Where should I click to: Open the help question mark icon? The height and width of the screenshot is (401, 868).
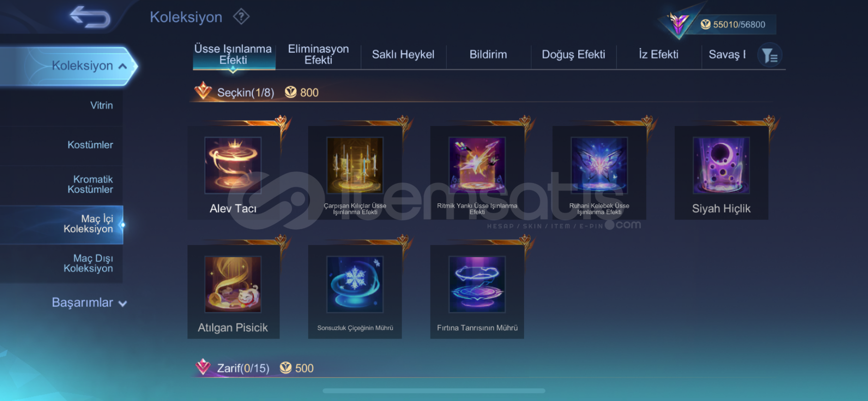(241, 17)
